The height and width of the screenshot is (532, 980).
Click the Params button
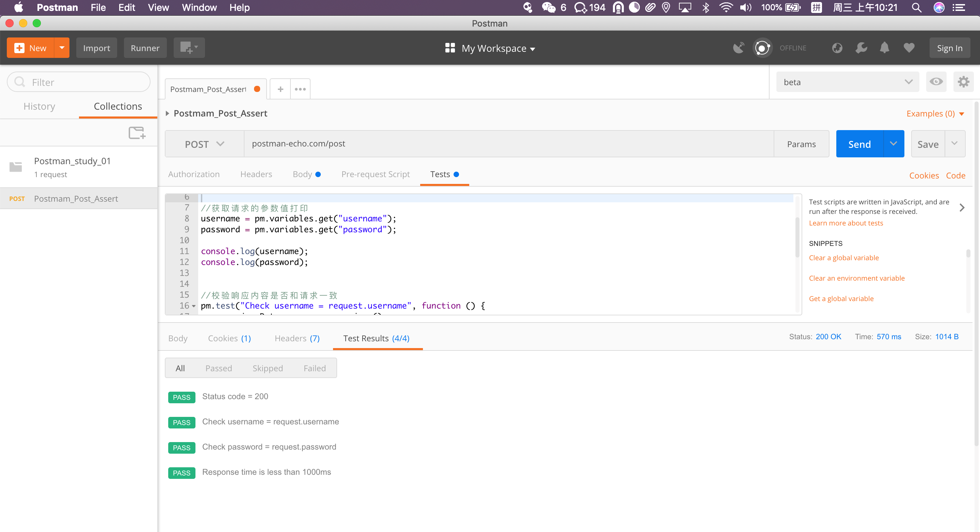pos(801,144)
